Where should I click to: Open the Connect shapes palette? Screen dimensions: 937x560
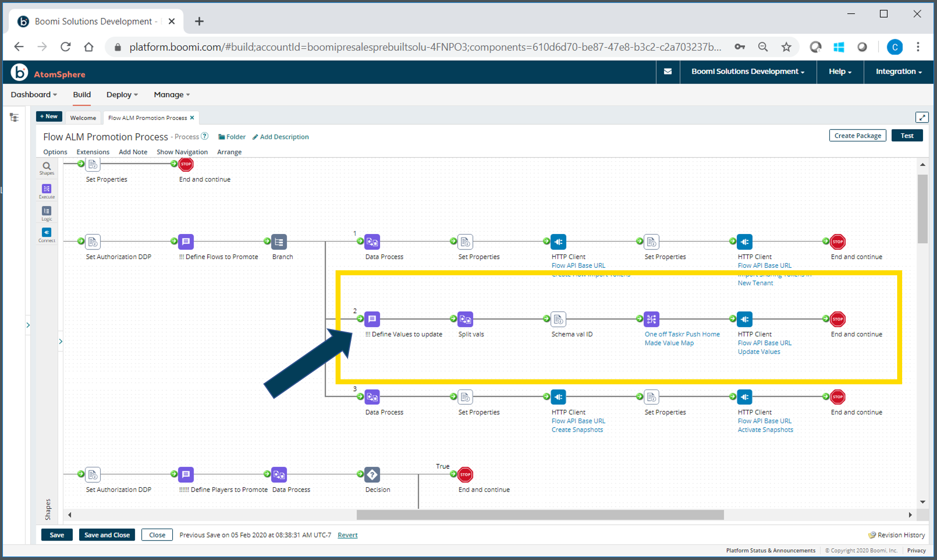pos(46,234)
